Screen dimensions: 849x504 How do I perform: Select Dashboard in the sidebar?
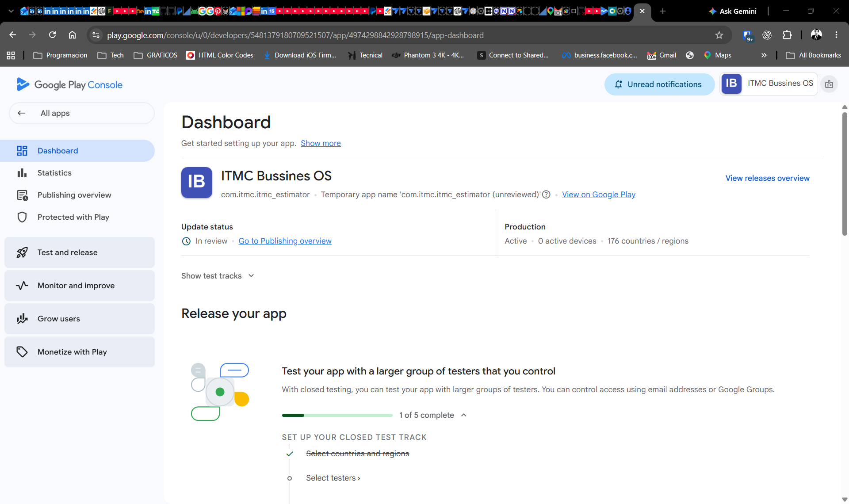[77, 151]
